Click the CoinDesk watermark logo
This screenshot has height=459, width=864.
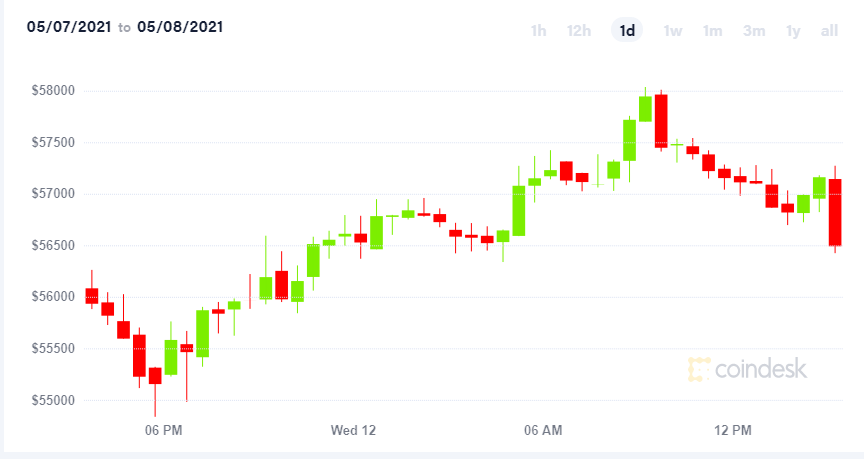[747, 369]
